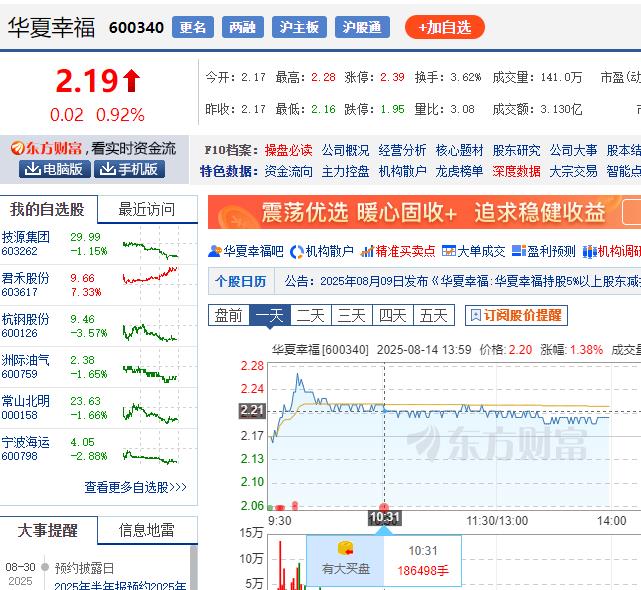Open 华夏幸福吧 forum icon link

(246, 251)
